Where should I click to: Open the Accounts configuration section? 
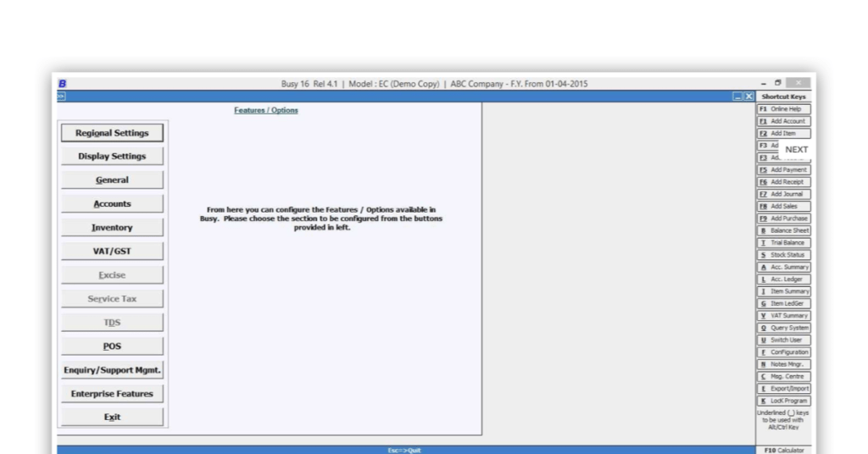pos(112,204)
